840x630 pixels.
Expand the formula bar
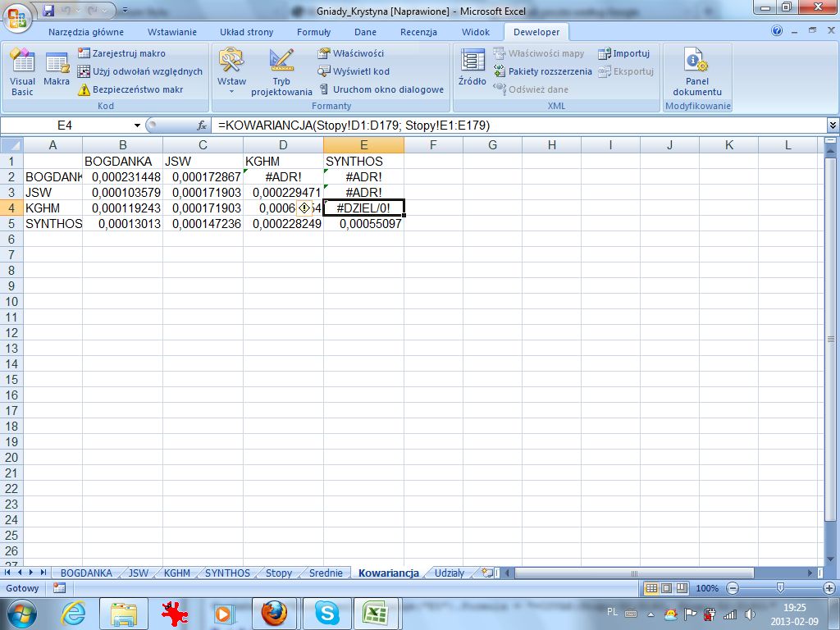[x=833, y=126]
